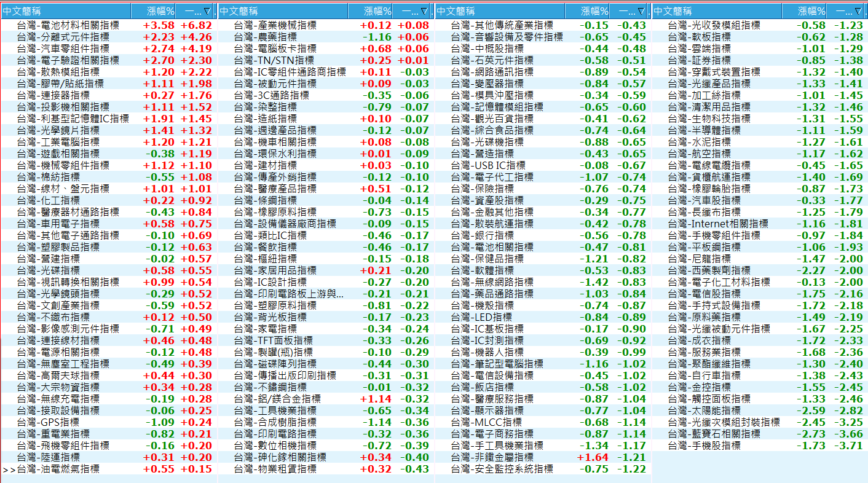Screen dimensions: 868x483
Task: Click the +1.64 value for 台灣-非鐵金屬指標
Action: tap(593, 457)
